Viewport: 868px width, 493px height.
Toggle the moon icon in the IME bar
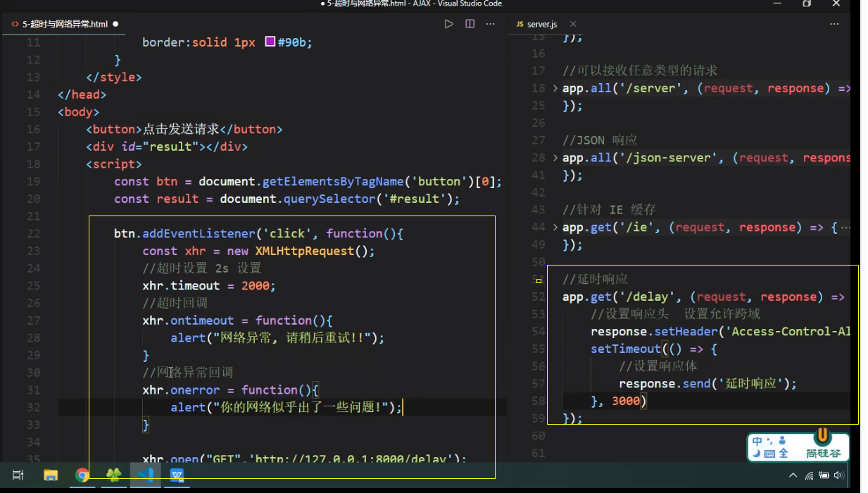point(756,454)
